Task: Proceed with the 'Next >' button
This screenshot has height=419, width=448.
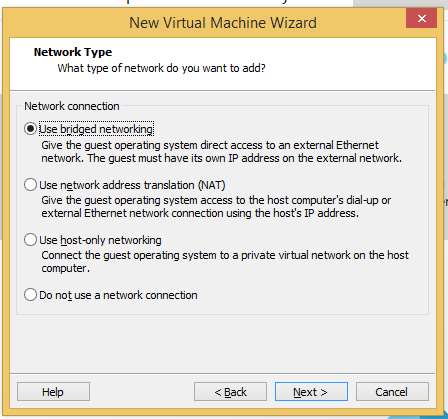Action: (x=311, y=392)
